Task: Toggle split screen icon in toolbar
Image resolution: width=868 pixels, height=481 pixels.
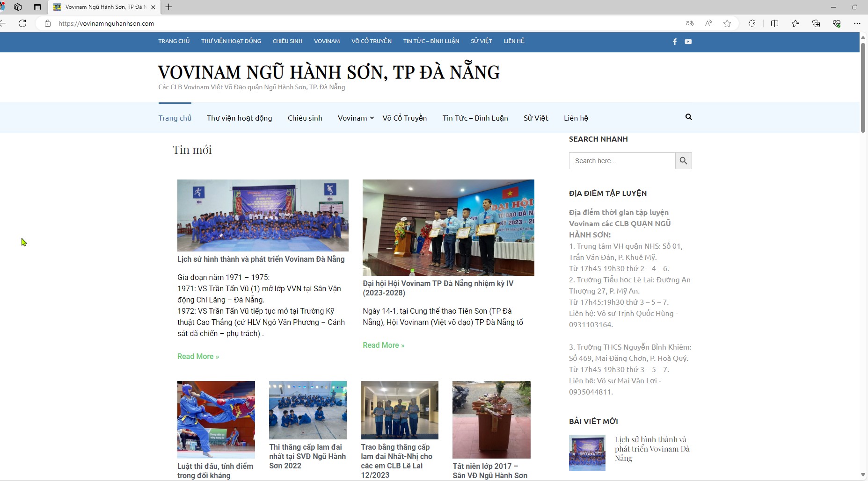Action: [x=774, y=23]
